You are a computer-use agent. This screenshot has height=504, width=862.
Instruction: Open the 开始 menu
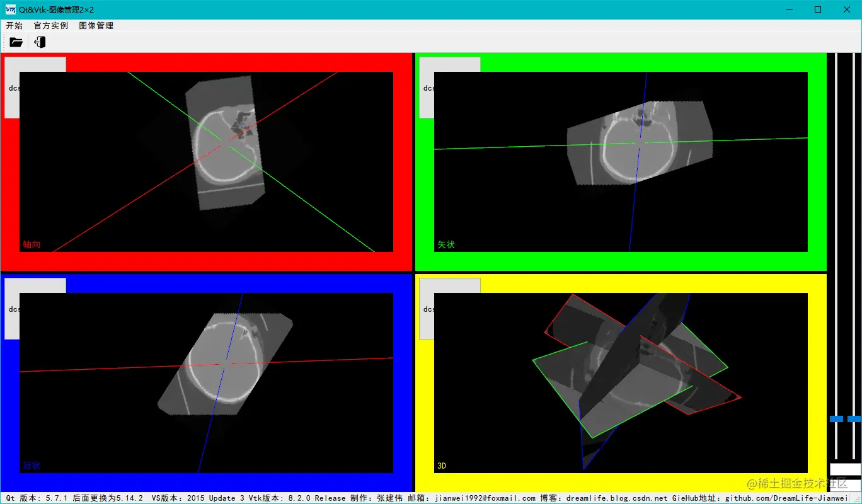pos(14,25)
